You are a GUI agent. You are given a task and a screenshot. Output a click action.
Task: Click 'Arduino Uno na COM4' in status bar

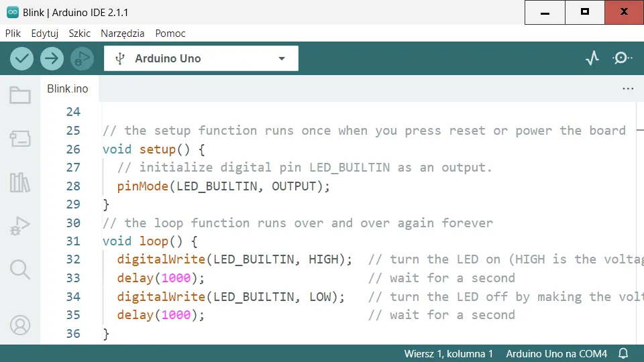557,353
